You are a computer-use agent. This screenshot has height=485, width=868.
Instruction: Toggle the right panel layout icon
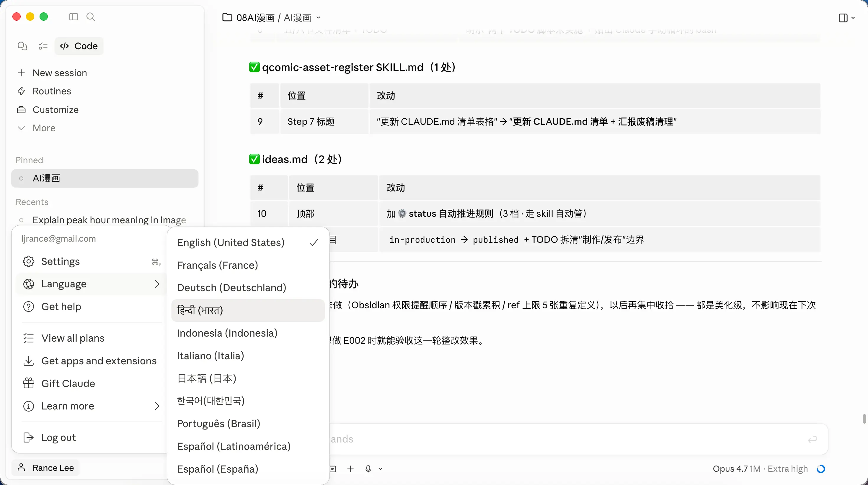(x=843, y=18)
